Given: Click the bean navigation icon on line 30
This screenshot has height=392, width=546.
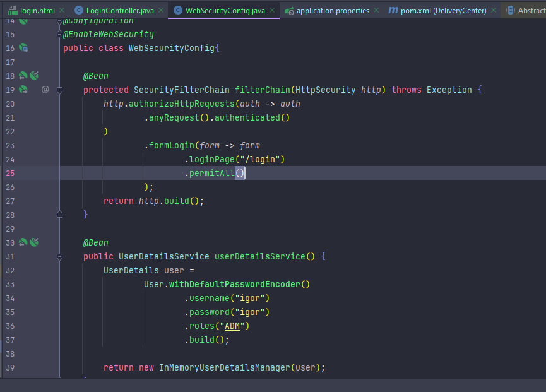Looking at the screenshot, I should [23, 242].
